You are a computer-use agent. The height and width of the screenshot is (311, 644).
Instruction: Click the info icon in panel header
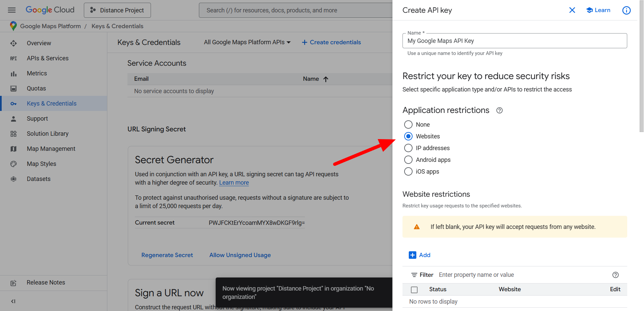pyautogui.click(x=626, y=10)
